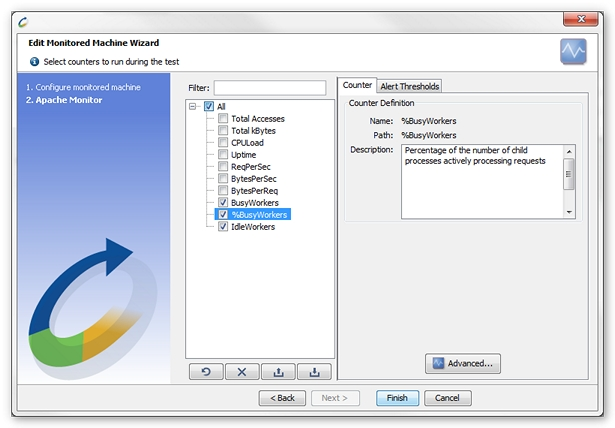Select the Counter tab

[x=357, y=85]
